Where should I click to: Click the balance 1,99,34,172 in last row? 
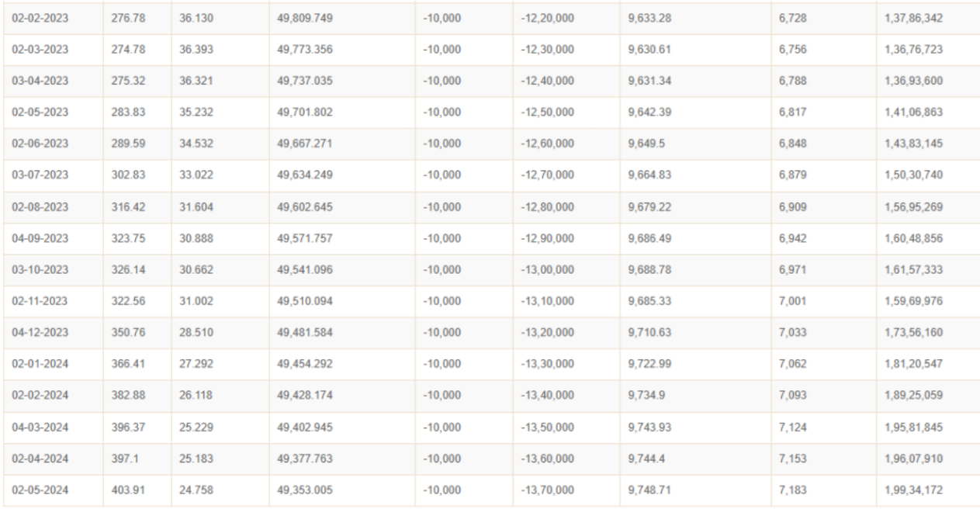click(912, 490)
